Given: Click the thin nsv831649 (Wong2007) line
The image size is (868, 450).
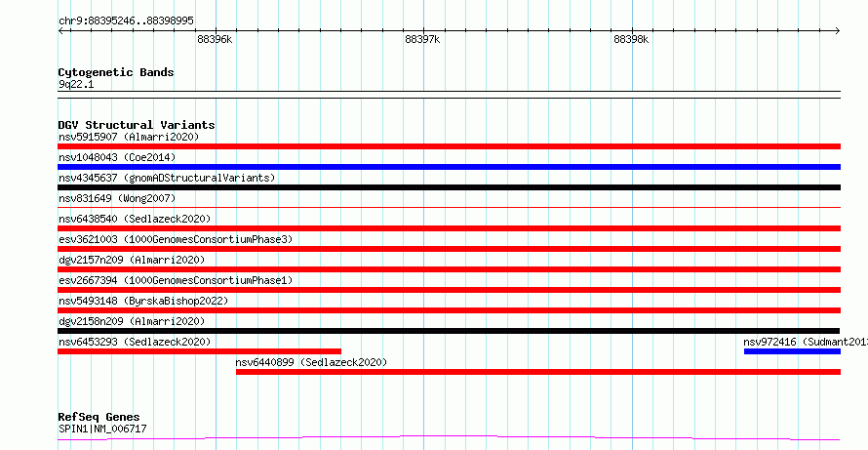Looking at the screenshot, I should click(x=449, y=207).
